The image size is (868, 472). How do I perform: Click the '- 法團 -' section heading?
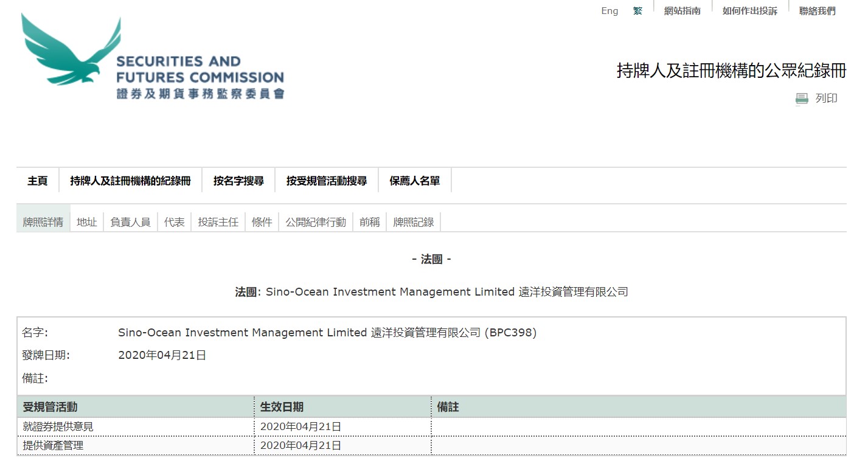click(x=431, y=259)
